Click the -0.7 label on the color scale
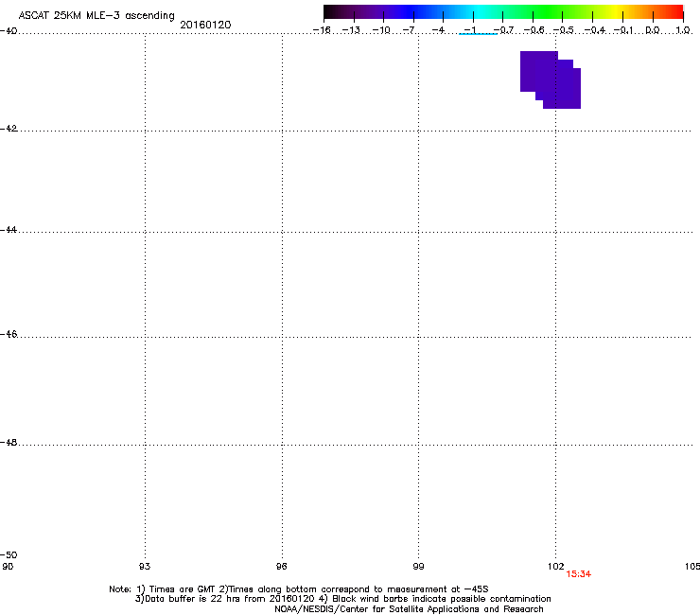The width and height of the screenshot is (700, 615). pyautogui.click(x=503, y=30)
